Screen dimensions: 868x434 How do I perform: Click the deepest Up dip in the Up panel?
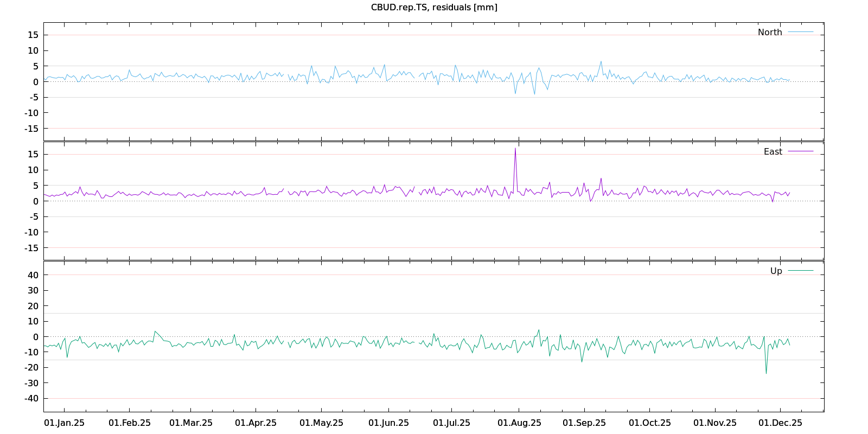tap(766, 373)
